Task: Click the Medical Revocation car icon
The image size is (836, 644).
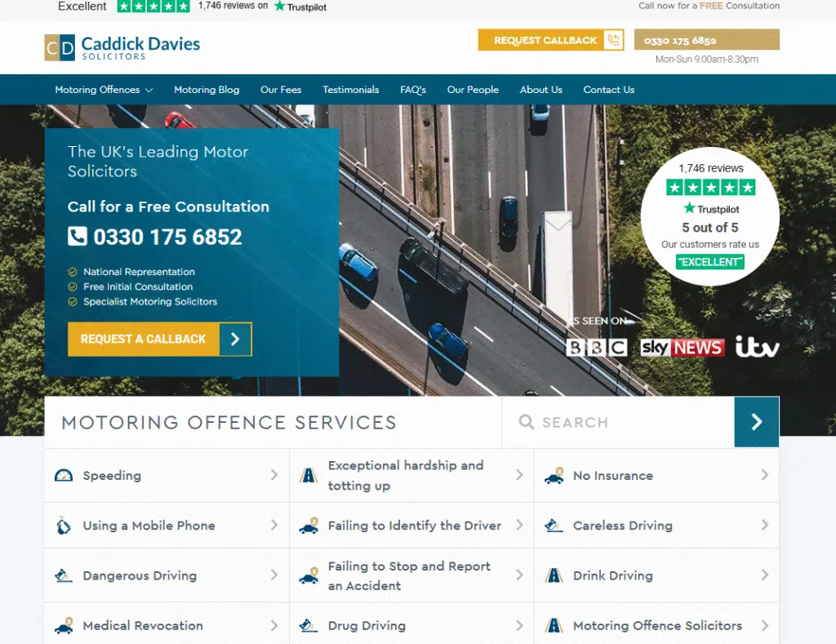Action: pos(64,625)
